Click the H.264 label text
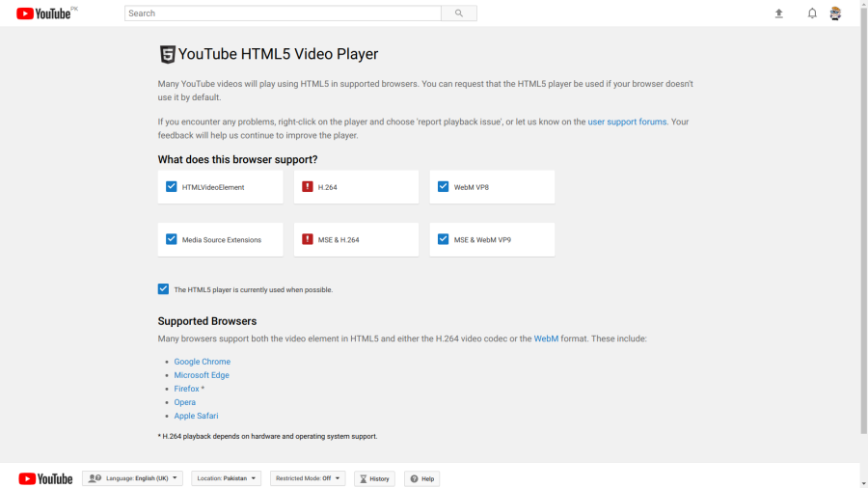The height and width of the screenshot is (488, 868). pos(327,187)
